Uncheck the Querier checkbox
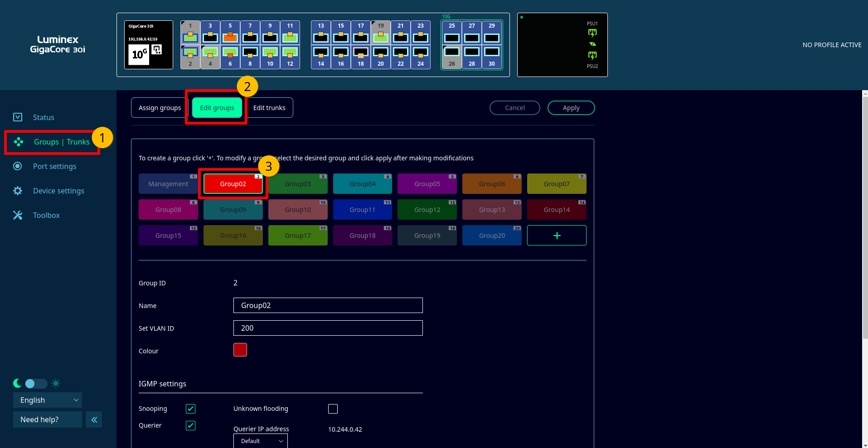 tap(191, 426)
